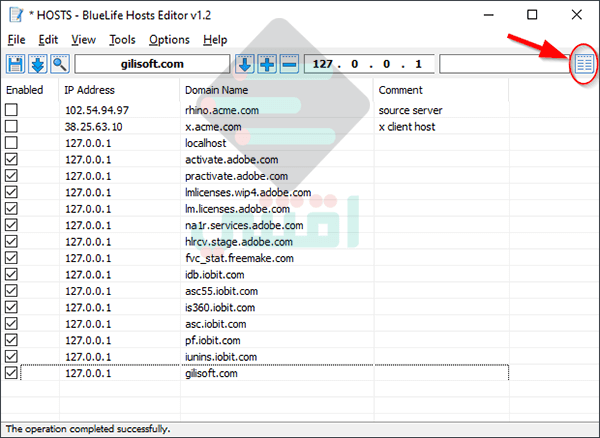Click the 'source server' comment cell
Screen dimensions: 600x438
pos(411,110)
